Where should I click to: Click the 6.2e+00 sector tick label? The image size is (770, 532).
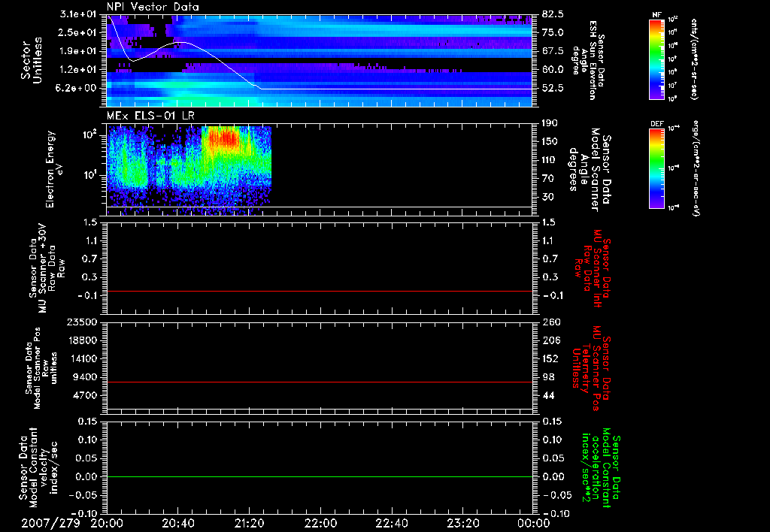(77, 88)
